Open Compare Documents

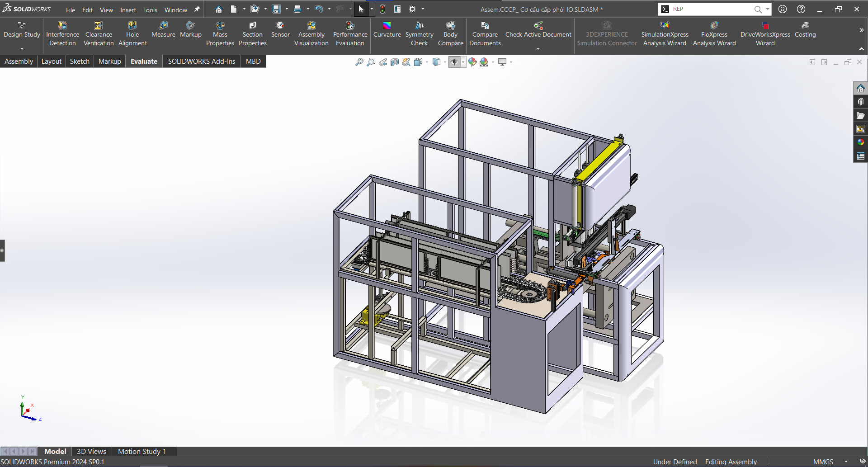(x=485, y=34)
